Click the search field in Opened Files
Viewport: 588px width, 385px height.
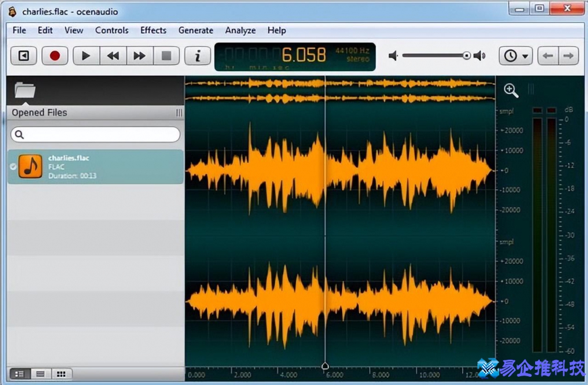(x=95, y=135)
